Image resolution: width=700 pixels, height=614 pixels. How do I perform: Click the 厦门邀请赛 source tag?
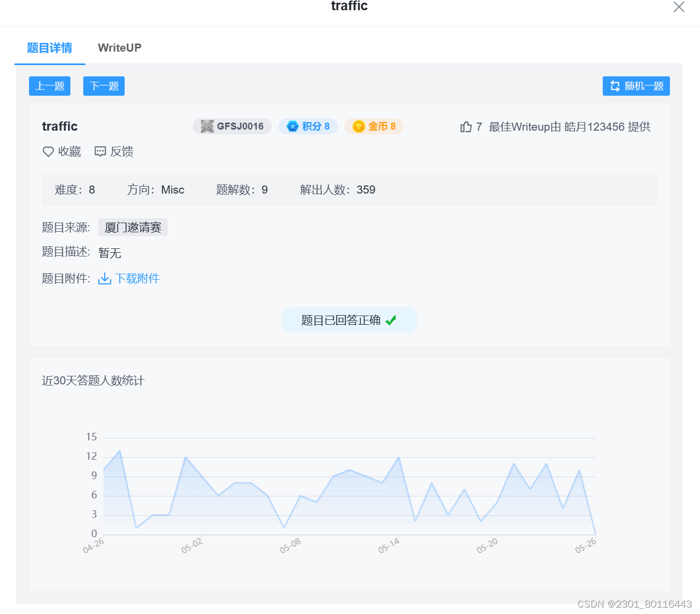[133, 227]
